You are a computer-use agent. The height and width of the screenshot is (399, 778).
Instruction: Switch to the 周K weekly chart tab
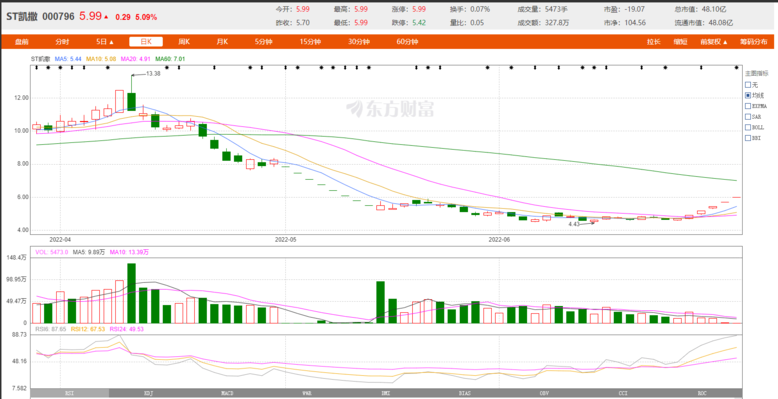[184, 42]
